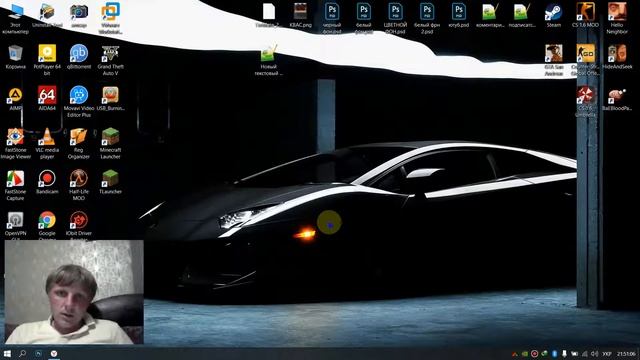
Task: Open Grand Theft Auto V shortcut
Action: 111,60
